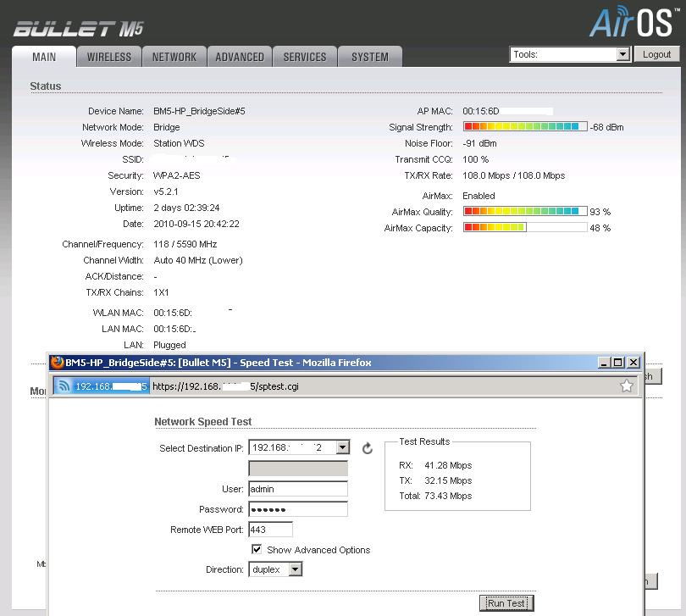Click the 108.0 Mbps / 108.0 Mbps rate value

[513, 175]
